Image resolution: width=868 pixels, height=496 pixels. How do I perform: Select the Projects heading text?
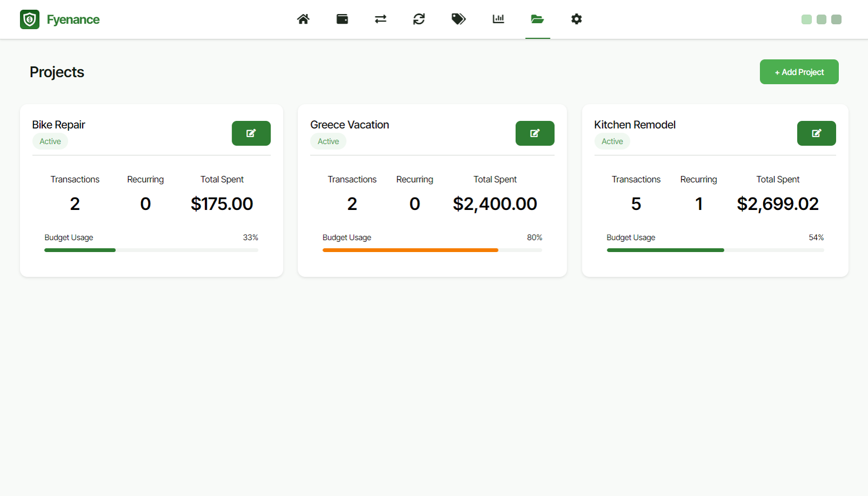(57, 72)
